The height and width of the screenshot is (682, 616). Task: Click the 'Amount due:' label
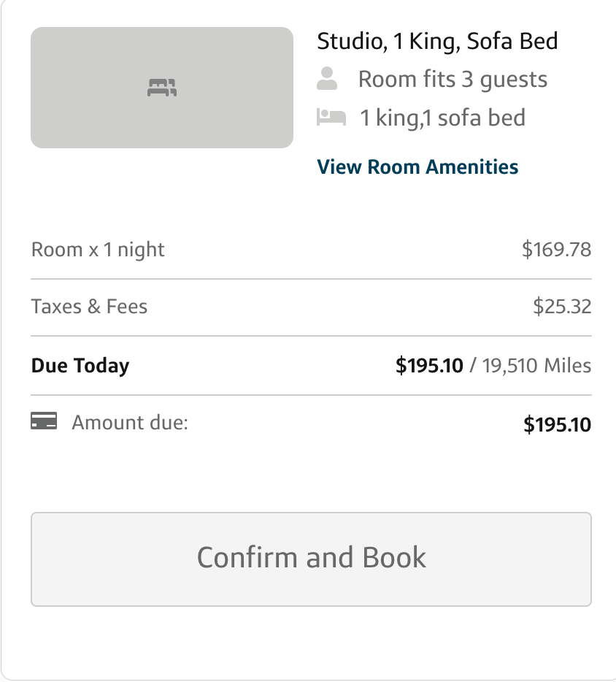tap(130, 422)
